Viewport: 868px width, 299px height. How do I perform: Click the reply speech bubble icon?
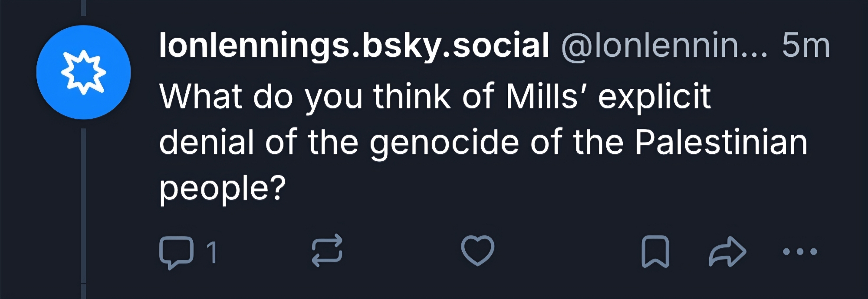pos(176,252)
